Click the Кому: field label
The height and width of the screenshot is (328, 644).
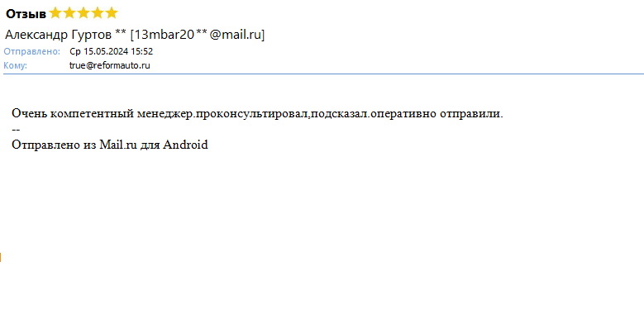tap(15, 65)
